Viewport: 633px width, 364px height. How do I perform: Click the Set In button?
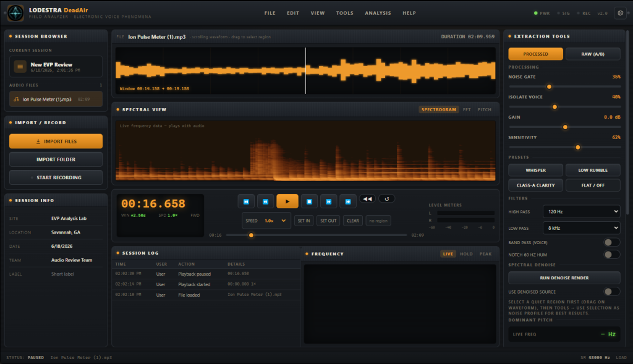[304, 221]
